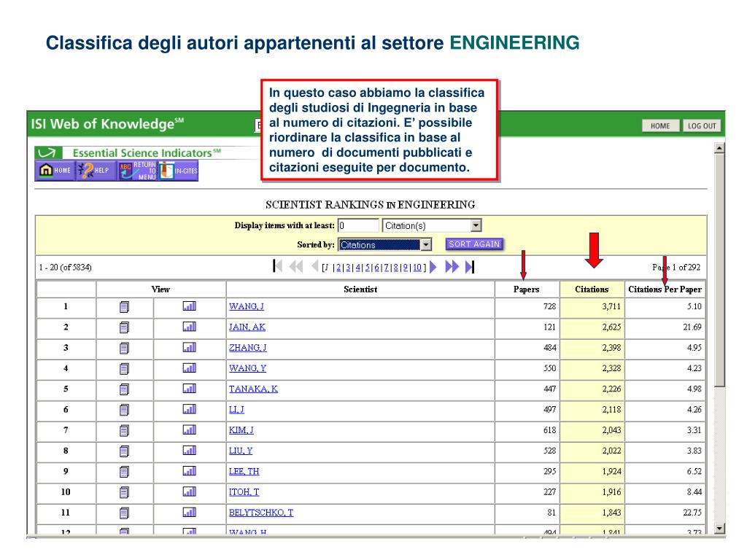This screenshot has height=560, width=747.
Task: Click the Return to Menu icon
Action: coord(137,171)
